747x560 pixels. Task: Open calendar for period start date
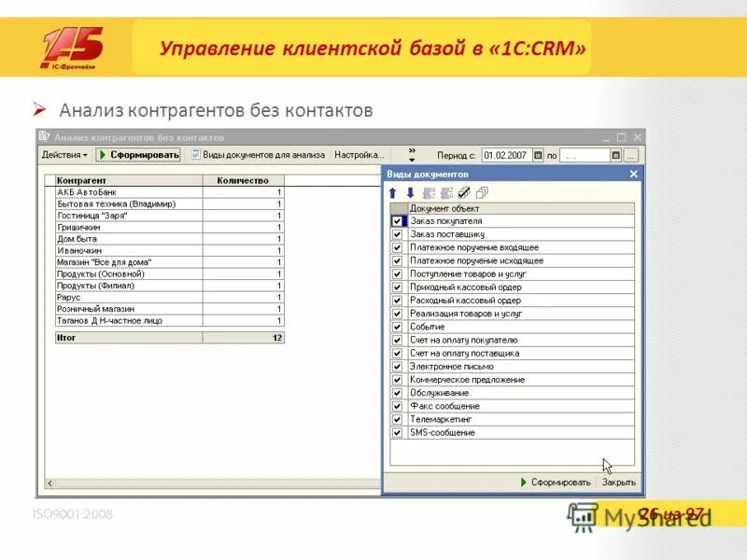[538, 155]
